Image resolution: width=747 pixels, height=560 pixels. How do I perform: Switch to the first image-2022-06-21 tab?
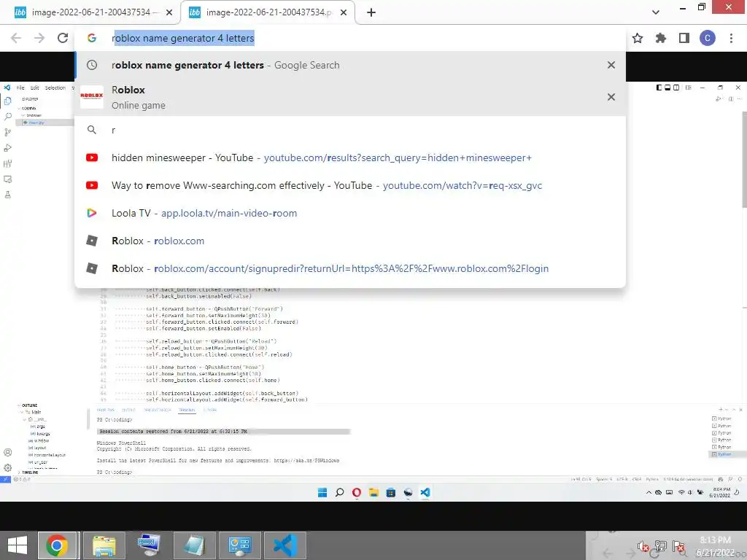coord(90,12)
